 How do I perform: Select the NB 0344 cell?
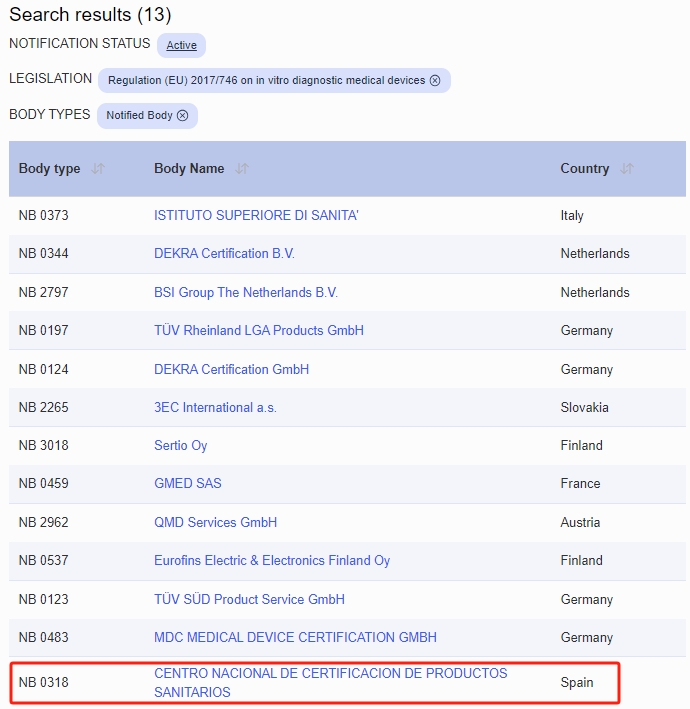[x=43, y=253]
